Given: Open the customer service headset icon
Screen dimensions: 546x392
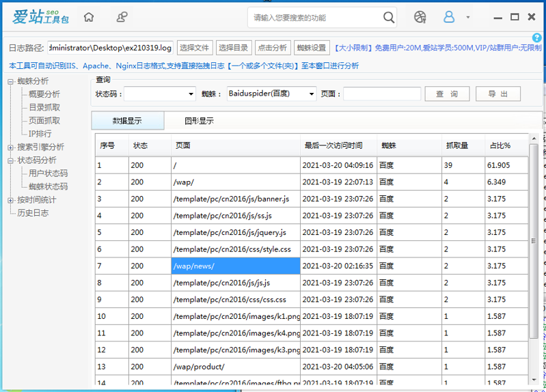Looking at the screenshot, I should coord(122,17).
